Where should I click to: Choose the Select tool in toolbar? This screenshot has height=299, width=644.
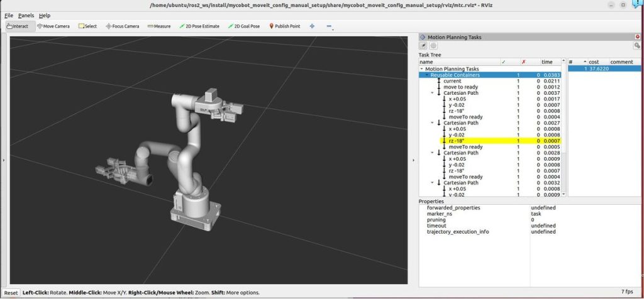pos(87,26)
